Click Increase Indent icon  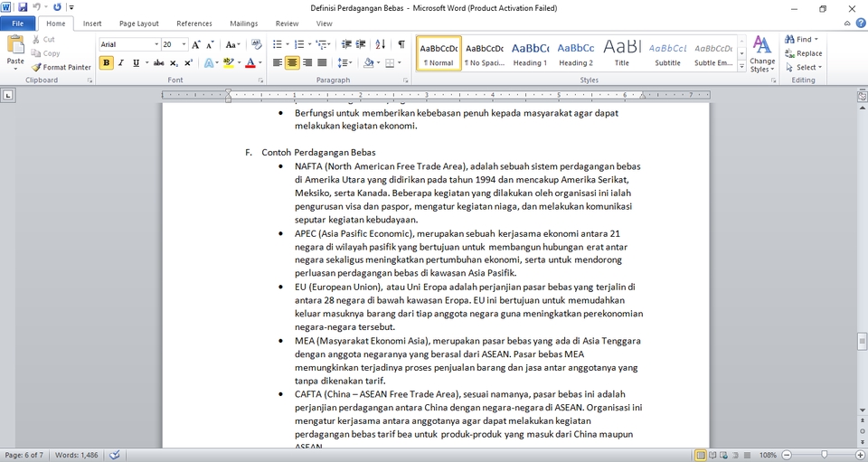coord(361,44)
